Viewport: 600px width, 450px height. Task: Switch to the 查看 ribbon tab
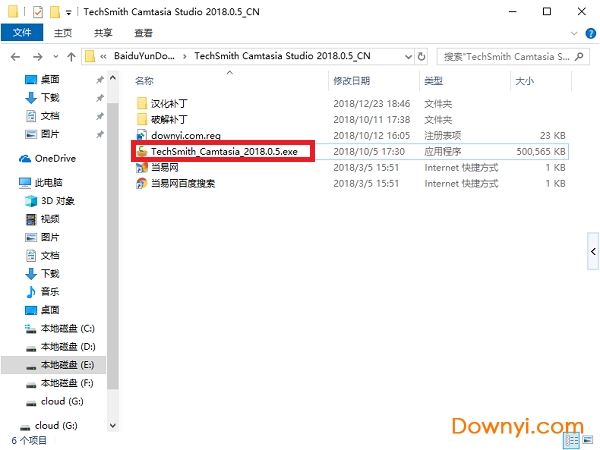tap(143, 33)
